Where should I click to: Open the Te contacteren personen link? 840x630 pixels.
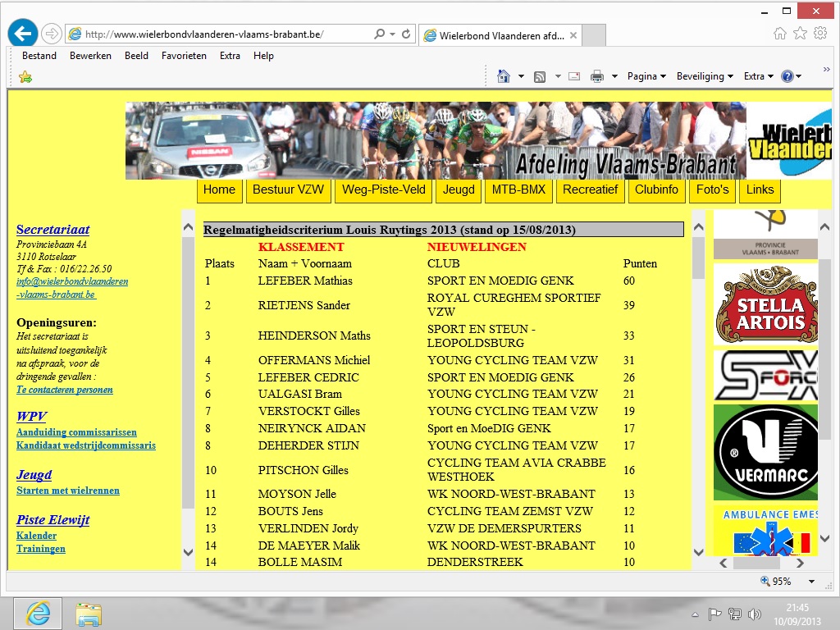tap(65, 390)
